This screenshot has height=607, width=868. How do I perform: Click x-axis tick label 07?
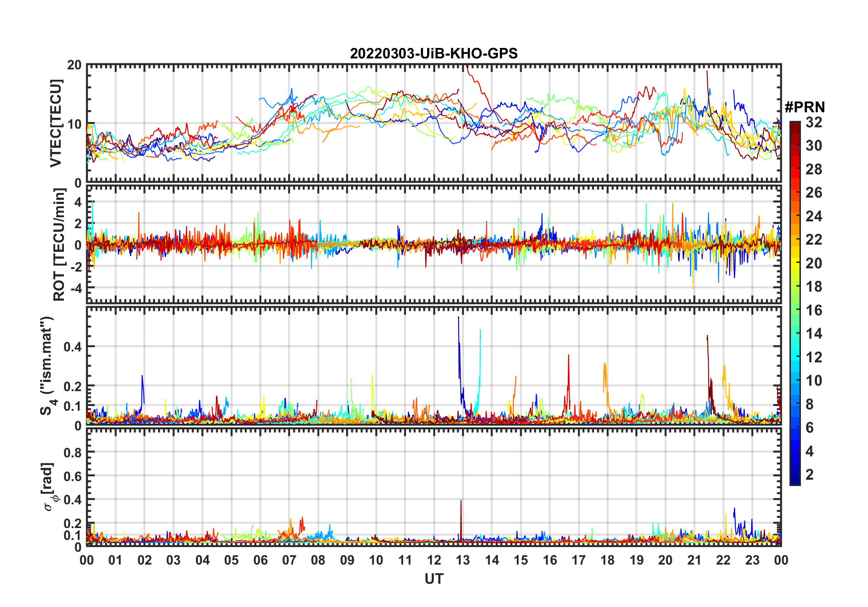pyautogui.click(x=289, y=560)
